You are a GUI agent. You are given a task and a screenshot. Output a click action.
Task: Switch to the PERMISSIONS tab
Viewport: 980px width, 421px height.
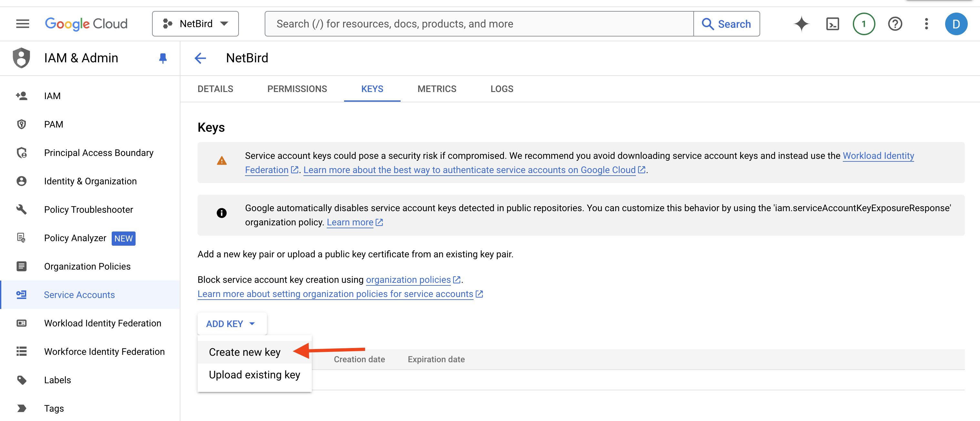pos(297,89)
